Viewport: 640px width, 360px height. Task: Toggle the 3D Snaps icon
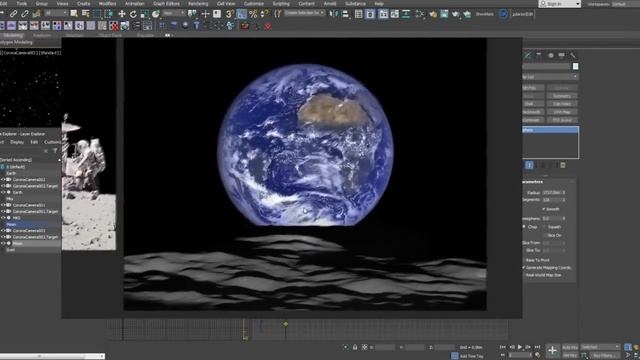(x=230, y=14)
